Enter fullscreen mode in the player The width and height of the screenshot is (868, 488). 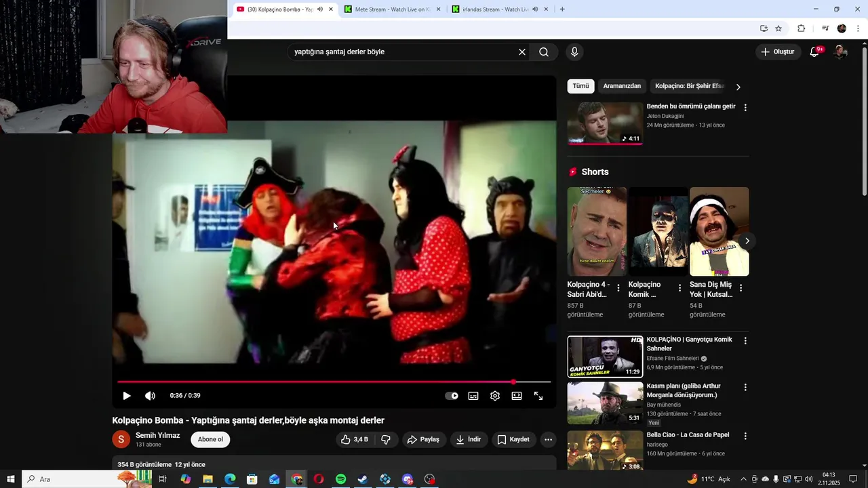click(538, 396)
